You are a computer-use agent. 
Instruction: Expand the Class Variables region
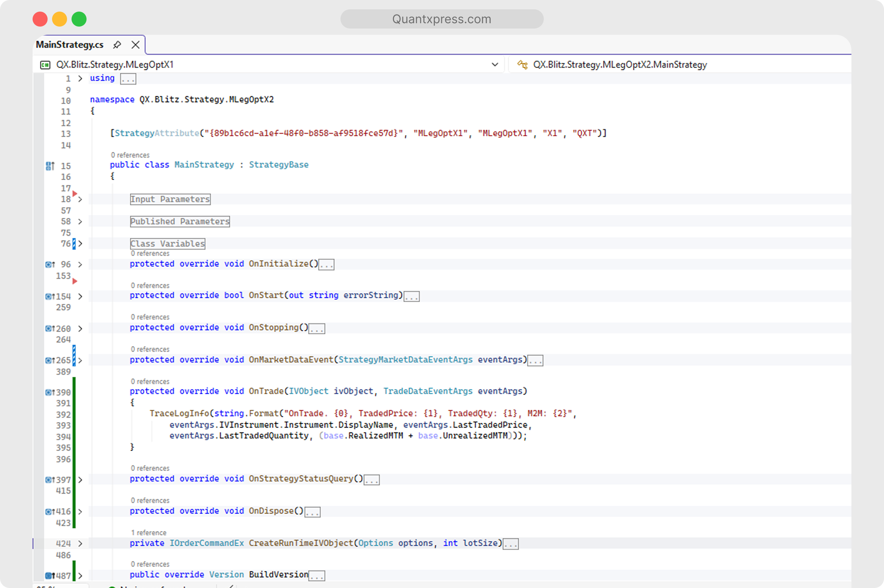[80, 244]
